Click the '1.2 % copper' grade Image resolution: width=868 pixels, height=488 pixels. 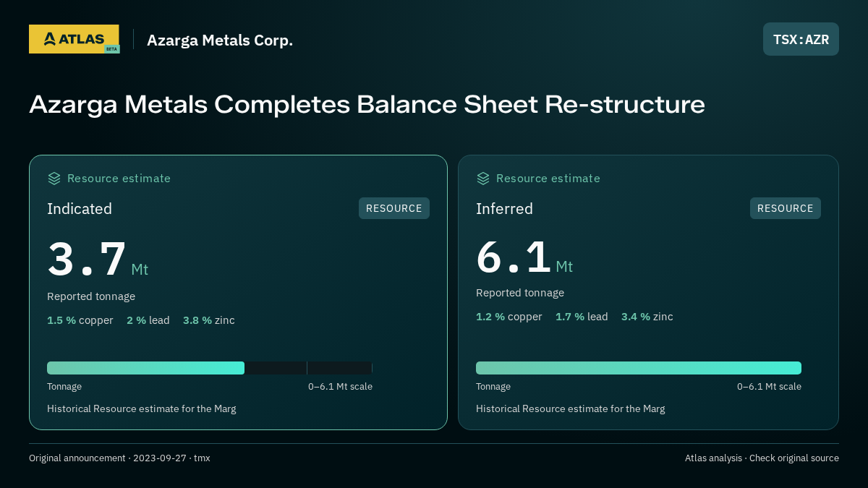tap(509, 317)
